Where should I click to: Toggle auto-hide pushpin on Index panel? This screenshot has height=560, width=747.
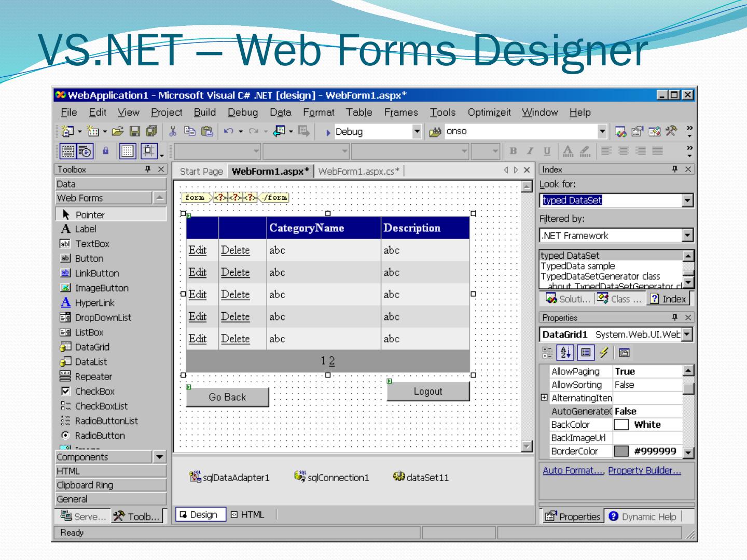(x=675, y=169)
